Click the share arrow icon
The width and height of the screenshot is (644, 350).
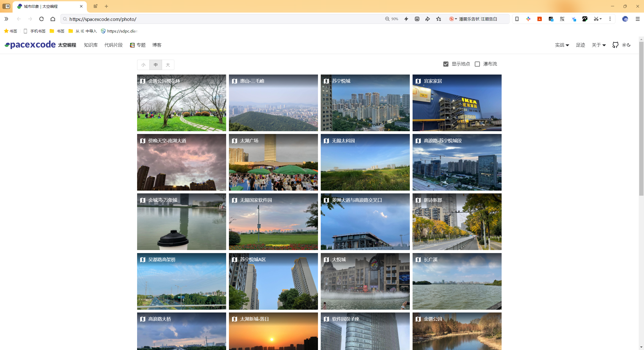click(428, 19)
